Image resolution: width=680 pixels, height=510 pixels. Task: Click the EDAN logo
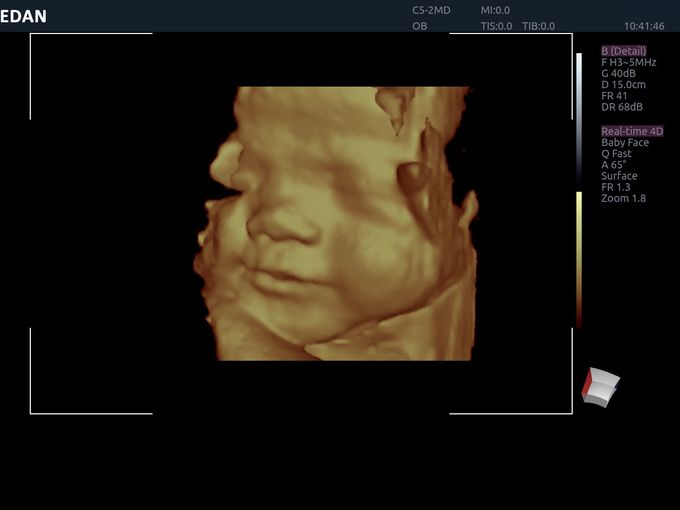coord(24,16)
